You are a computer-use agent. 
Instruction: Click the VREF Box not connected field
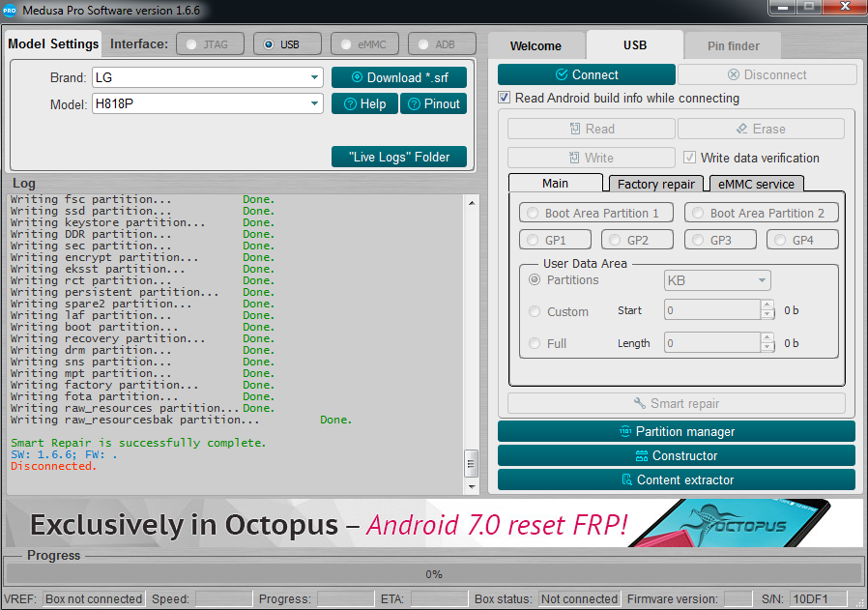pos(94,599)
